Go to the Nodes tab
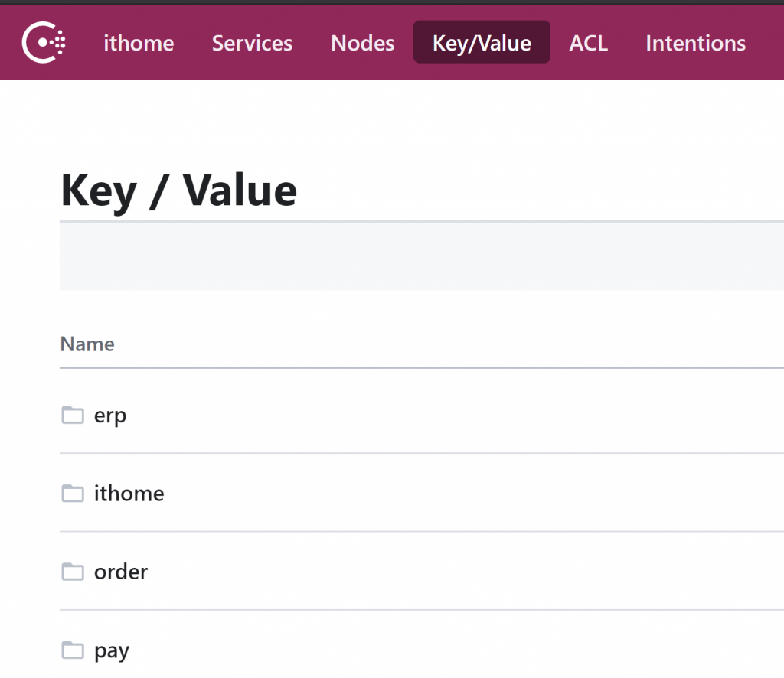 pyautogui.click(x=362, y=43)
